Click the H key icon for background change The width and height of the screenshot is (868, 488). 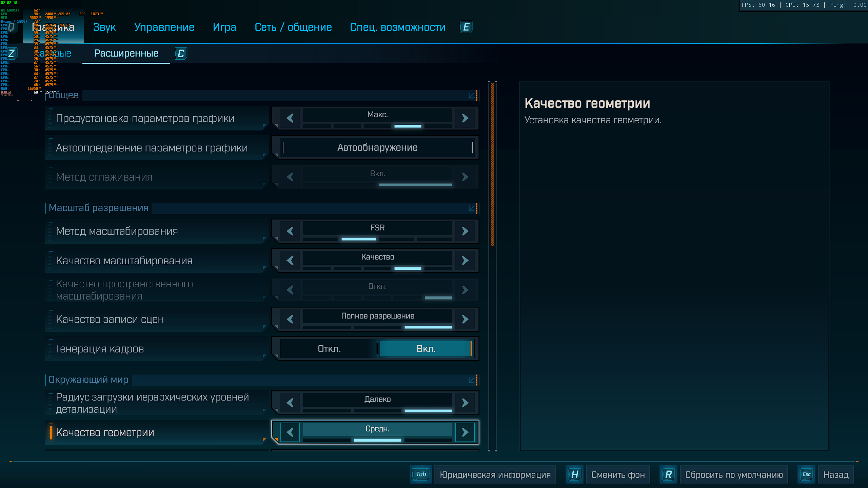(x=575, y=474)
